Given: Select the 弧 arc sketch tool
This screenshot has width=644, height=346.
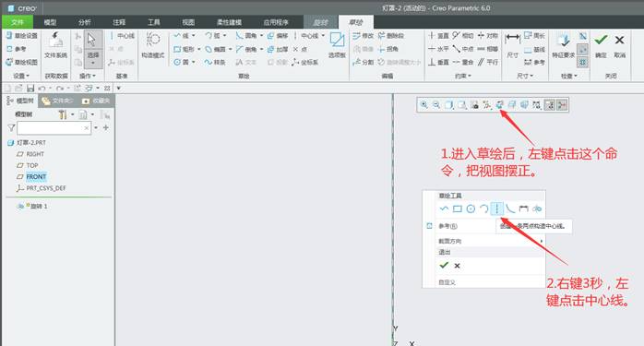Looking at the screenshot, I should (x=212, y=36).
